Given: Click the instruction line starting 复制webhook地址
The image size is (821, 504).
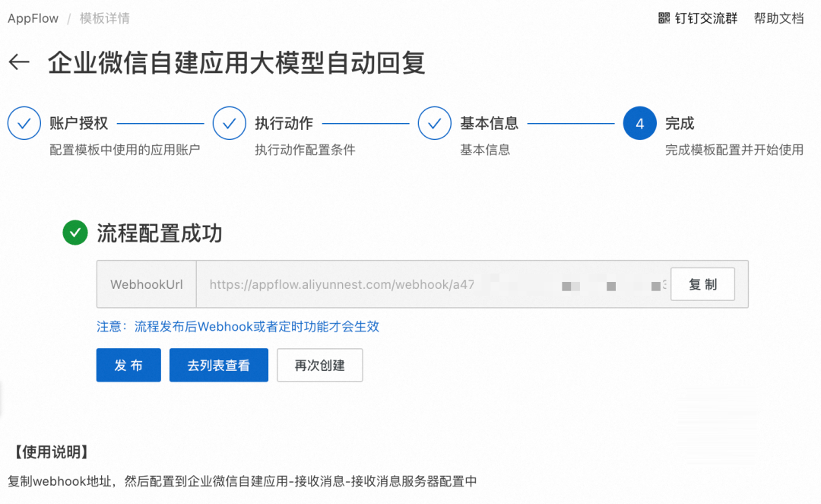Looking at the screenshot, I should tap(242, 481).
